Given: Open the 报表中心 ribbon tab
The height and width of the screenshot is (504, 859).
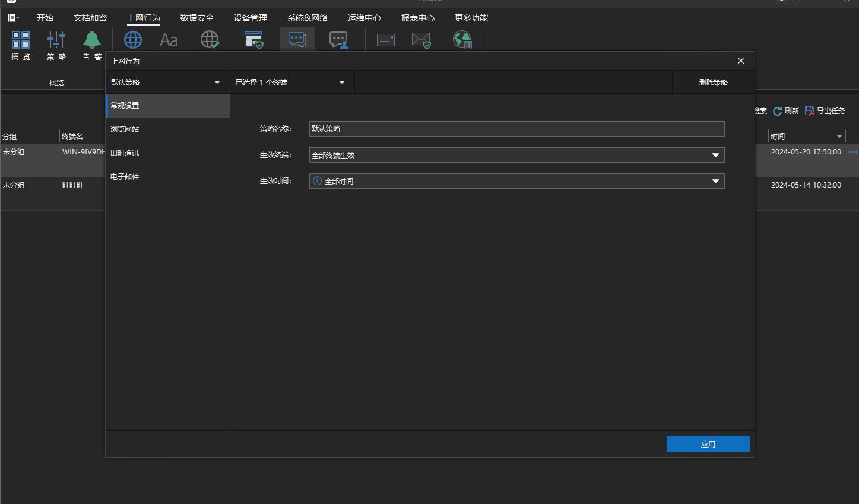Looking at the screenshot, I should [x=418, y=18].
